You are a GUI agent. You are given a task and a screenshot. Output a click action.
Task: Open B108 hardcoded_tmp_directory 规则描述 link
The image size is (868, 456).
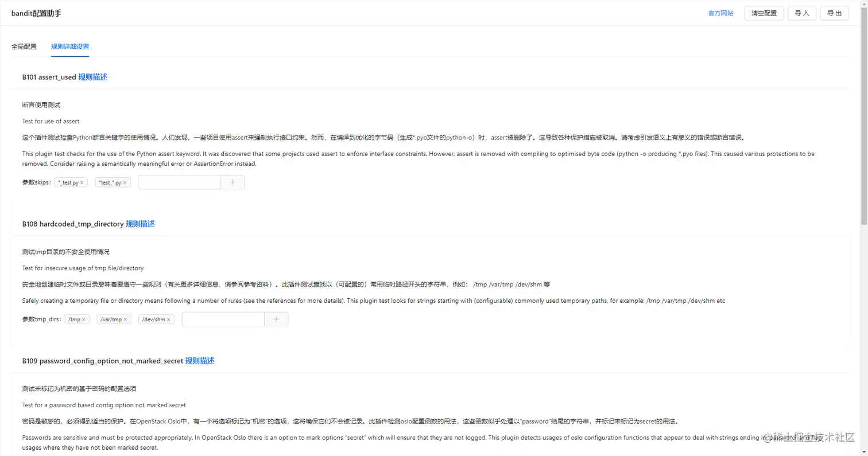(140, 224)
